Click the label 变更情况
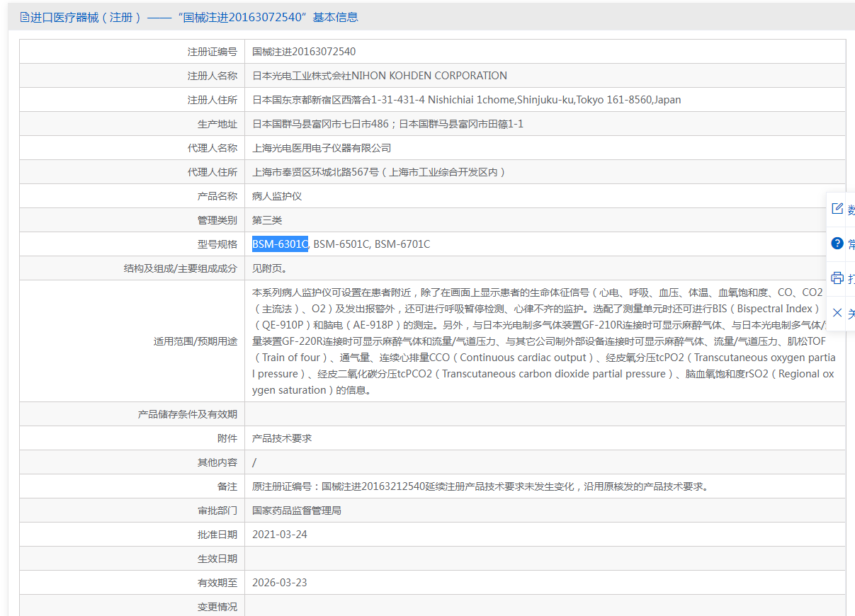Image resolution: width=855 pixels, height=616 pixels. 217,607
